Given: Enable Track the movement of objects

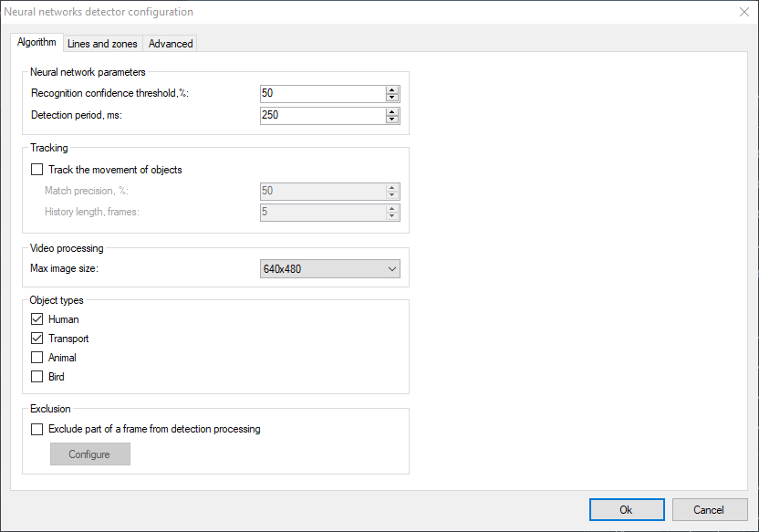Looking at the screenshot, I should tap(37, 170).
